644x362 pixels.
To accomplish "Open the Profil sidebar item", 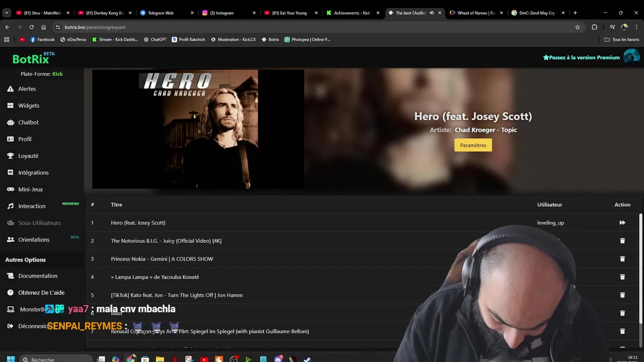I will [x=25, y=139].
